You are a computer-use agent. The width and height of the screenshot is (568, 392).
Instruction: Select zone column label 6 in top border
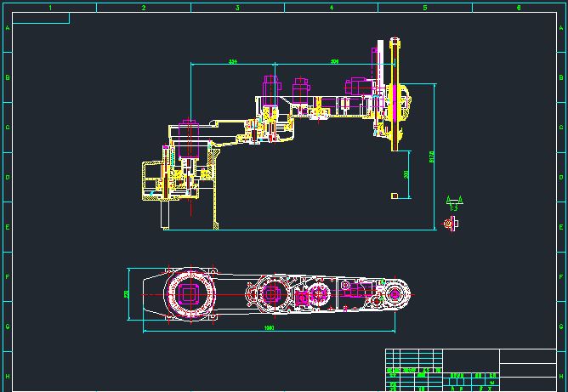(519, 8)
